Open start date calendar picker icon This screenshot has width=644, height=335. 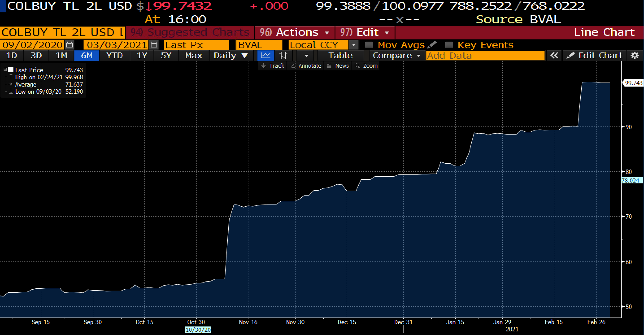[69, 45]
